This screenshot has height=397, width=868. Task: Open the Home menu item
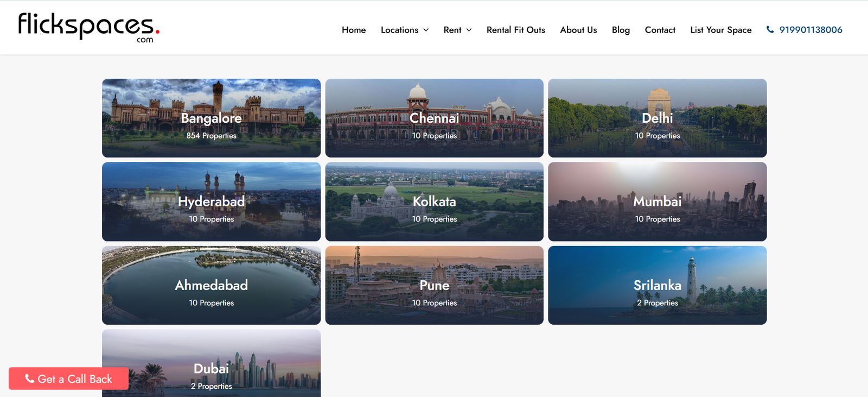pyautogui.click(x=354, y=30)
